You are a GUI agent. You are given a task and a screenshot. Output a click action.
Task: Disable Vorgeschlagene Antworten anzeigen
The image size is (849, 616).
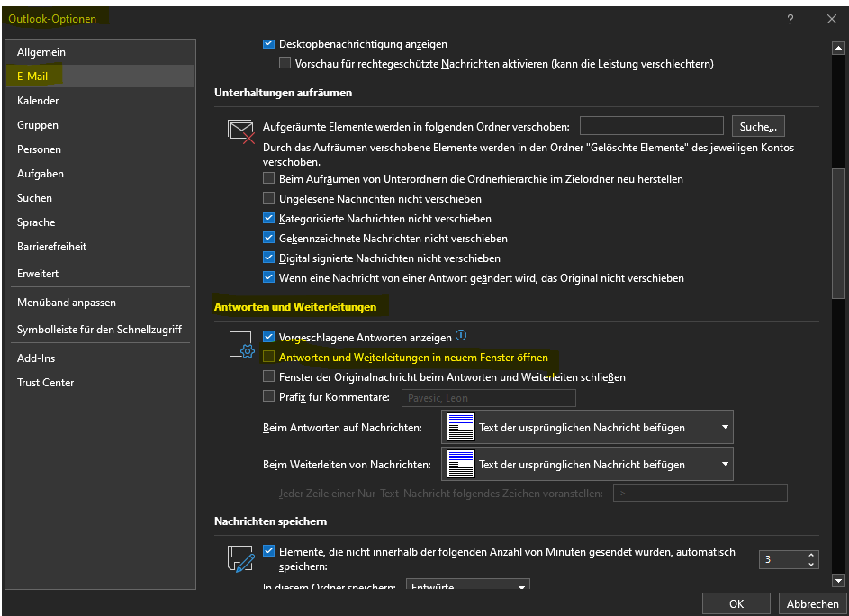pyautogui.click(x=268, y=337)
